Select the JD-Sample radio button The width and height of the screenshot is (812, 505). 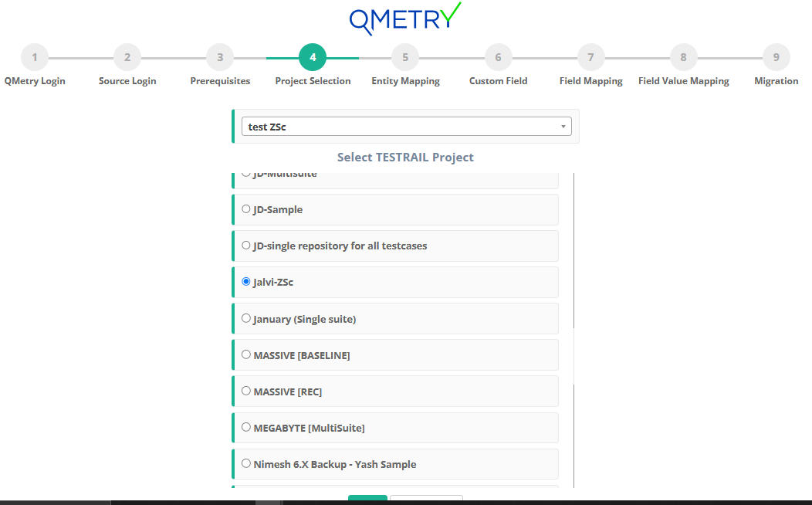pyautogui.click(x=246, y=209)
